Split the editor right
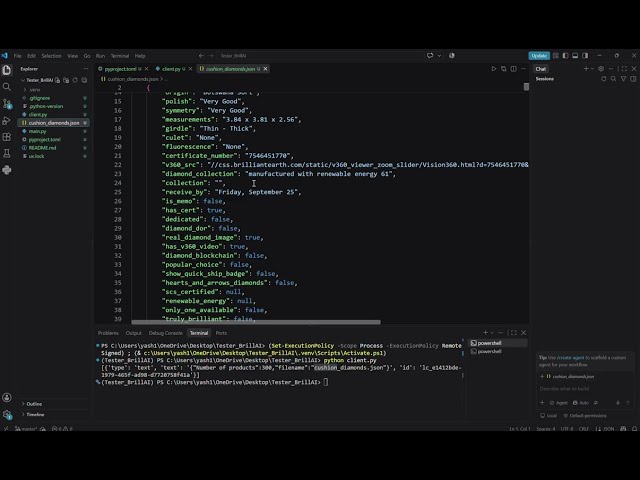This screenshot has height=480, width=640. (513, 69)
